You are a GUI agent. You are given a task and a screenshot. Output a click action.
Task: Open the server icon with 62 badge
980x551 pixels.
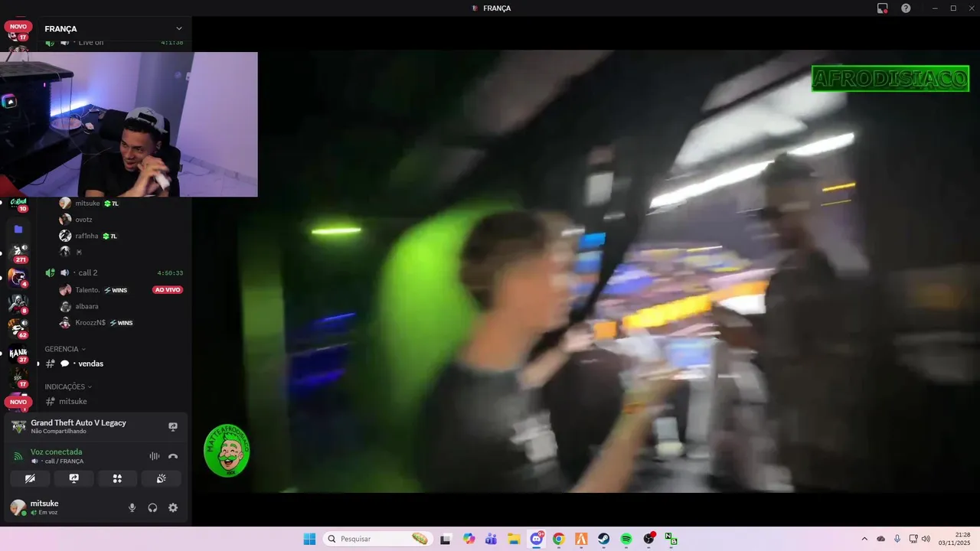(x=18, y=327)
